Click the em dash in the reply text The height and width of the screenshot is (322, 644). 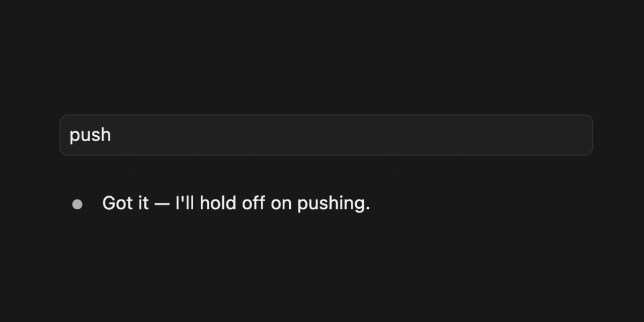(x=162, y=204)
